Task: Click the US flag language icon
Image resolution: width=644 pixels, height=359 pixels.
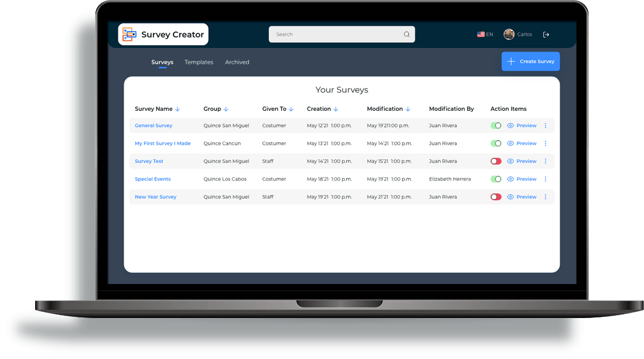Action: [481, 34]
